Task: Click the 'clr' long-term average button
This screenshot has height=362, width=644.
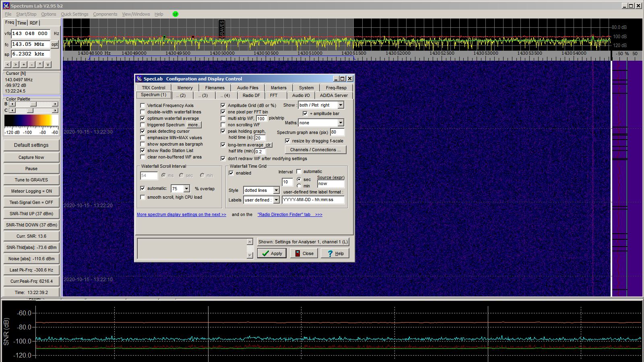Action: click(268, 145)
